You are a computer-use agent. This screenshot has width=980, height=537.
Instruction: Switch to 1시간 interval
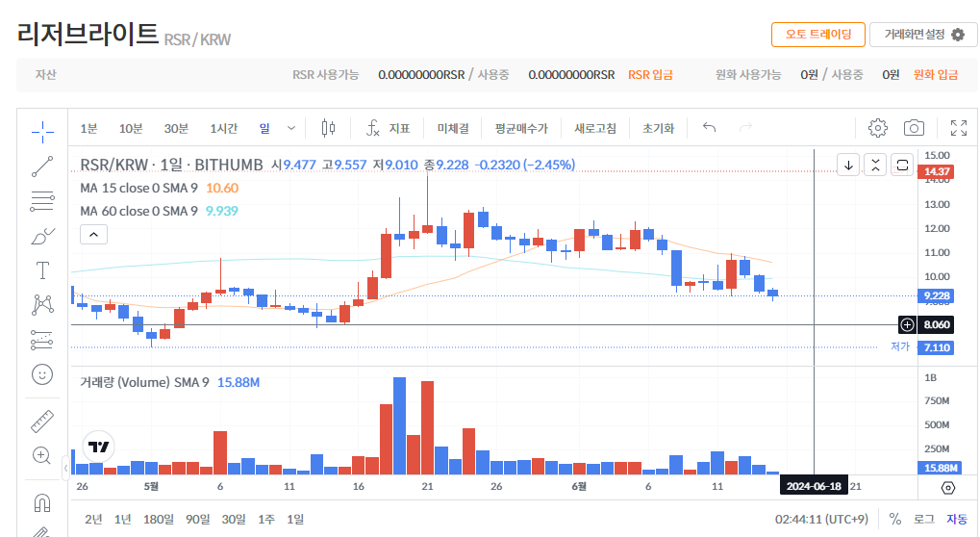click(x=224, y=128)
